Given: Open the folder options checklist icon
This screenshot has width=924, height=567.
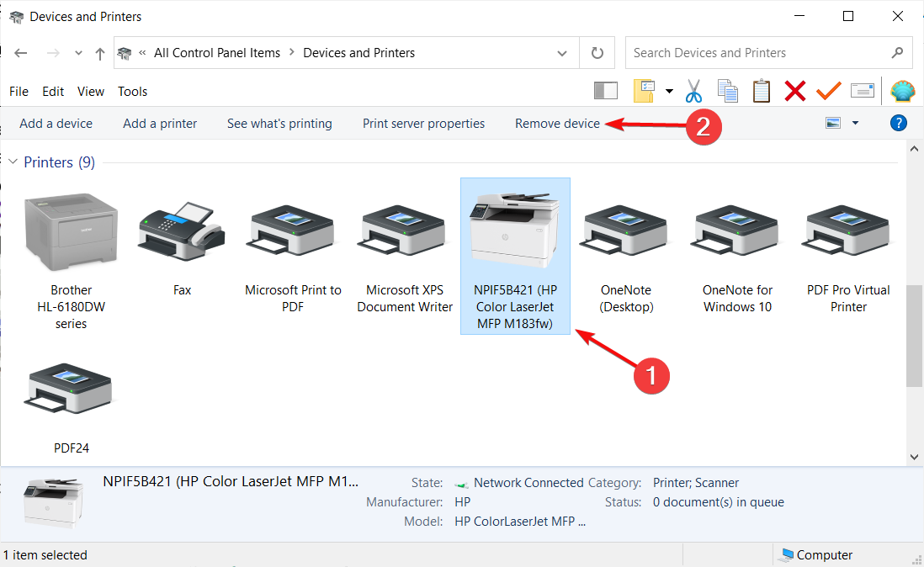Looking at the screenshot, I should pyautogui.click(x=644, y=91).
